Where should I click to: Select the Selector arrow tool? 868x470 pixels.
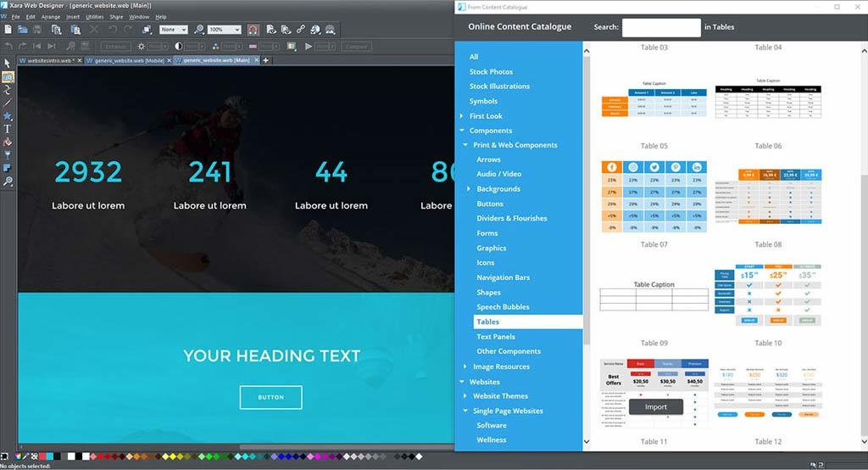[8, 64]
